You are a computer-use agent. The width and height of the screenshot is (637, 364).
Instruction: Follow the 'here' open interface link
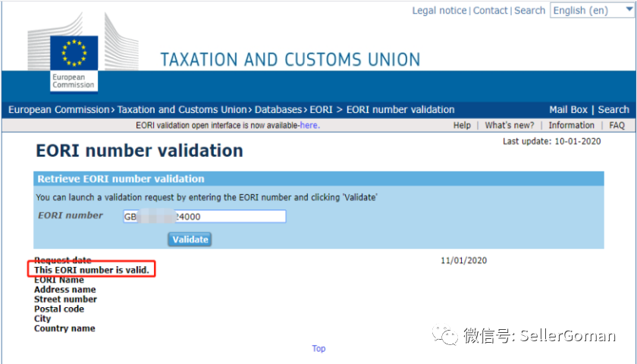pyautogui.click(x=309, y=126)
